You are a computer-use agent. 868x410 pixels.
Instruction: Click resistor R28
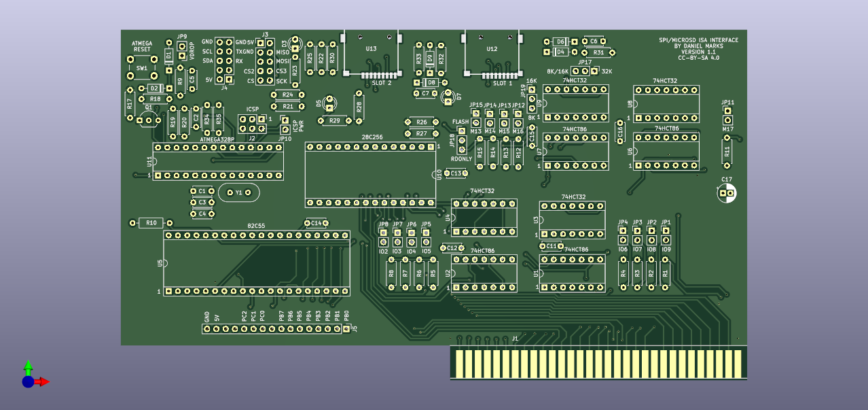pos(359,106)
